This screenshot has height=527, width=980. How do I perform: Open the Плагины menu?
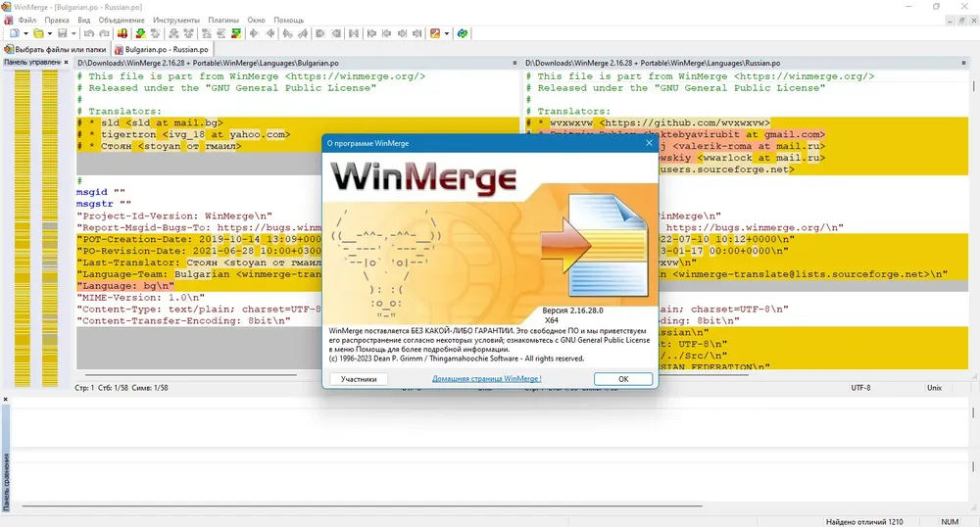tap(223, 20)
